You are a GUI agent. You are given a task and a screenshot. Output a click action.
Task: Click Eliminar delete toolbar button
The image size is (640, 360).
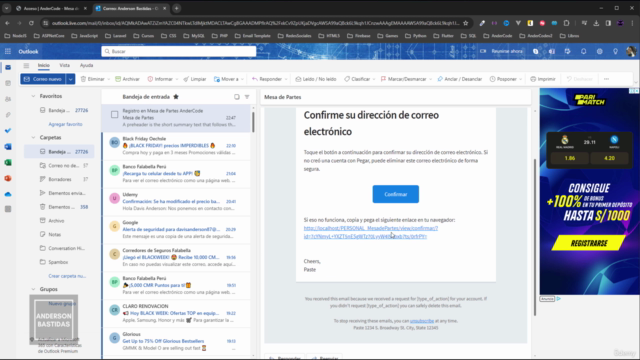[93, 79]
